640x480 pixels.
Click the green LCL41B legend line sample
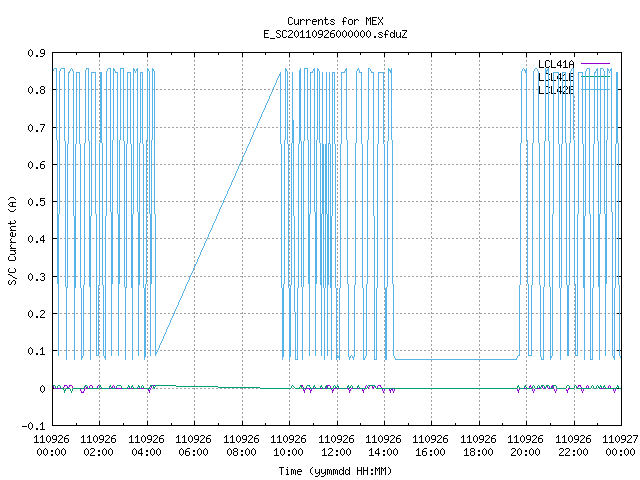click(x=595, y=76)
